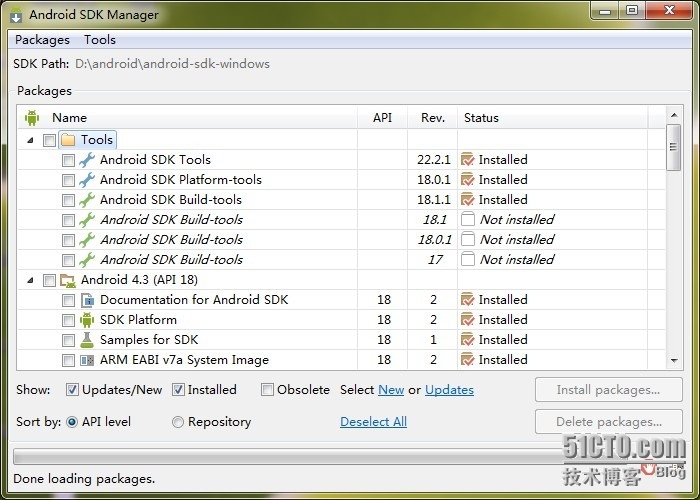Viewport: 700px width, 500px height.
Task: Click the Name column header
Action: tap(188, 118)
